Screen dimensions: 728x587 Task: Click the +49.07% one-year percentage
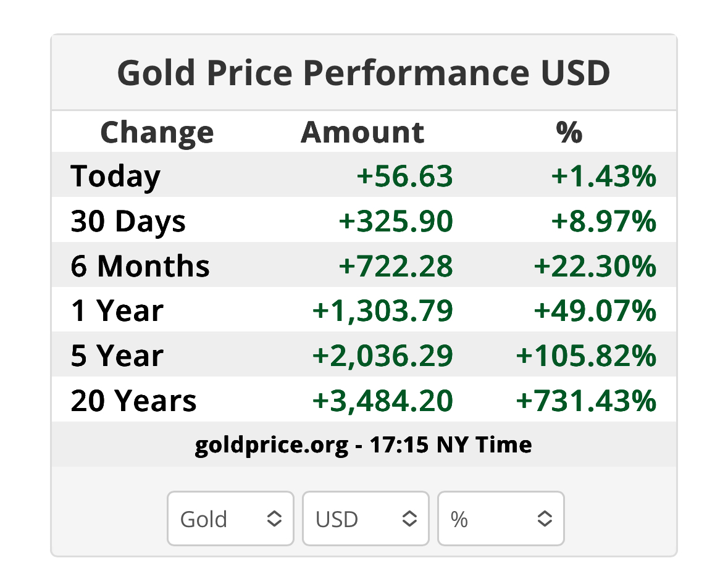tap(595, 311)
